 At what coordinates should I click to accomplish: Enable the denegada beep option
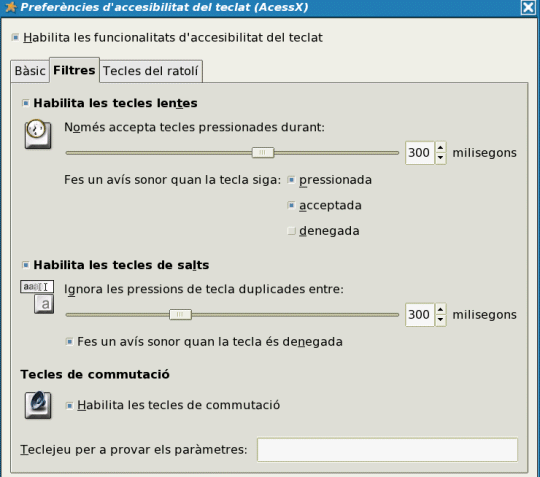click(291, 231)
